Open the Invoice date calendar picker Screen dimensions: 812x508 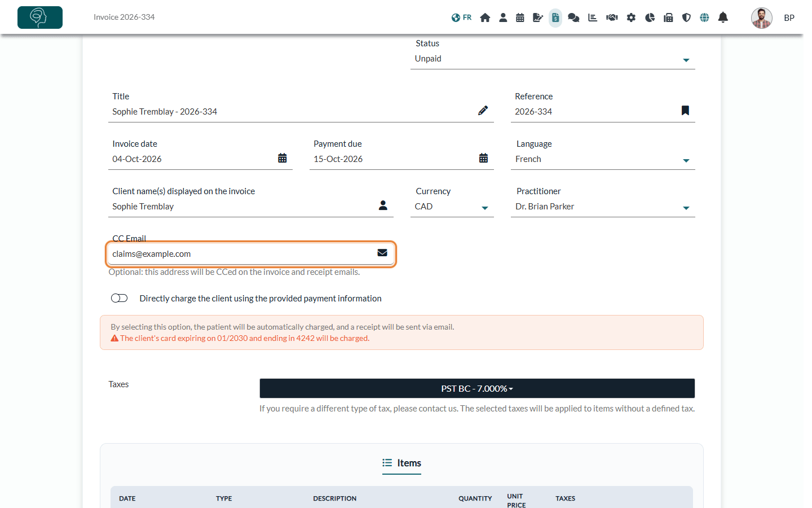click(283, 158)
